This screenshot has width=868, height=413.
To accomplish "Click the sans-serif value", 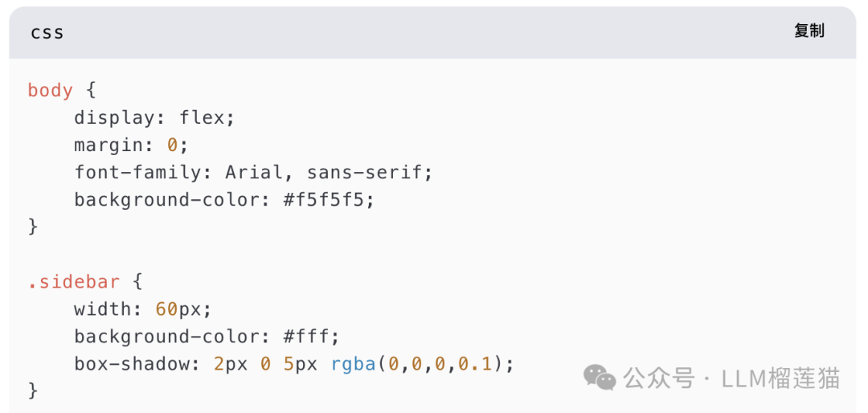I will coord(369,172).
